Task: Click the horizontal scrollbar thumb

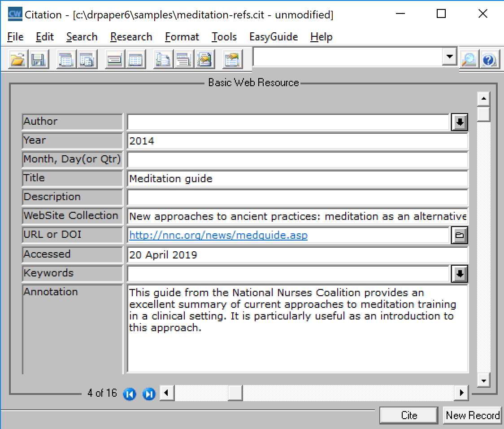Action: [235, 394]
